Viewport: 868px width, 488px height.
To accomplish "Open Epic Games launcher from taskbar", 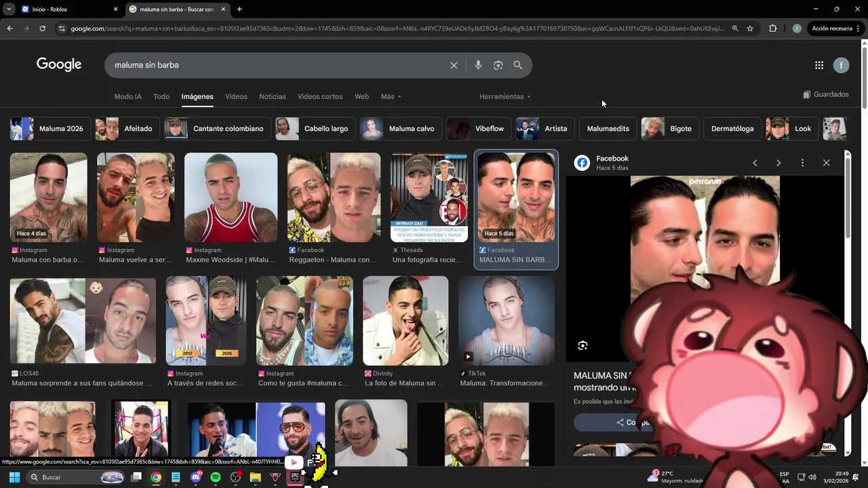I will [295, 477].
